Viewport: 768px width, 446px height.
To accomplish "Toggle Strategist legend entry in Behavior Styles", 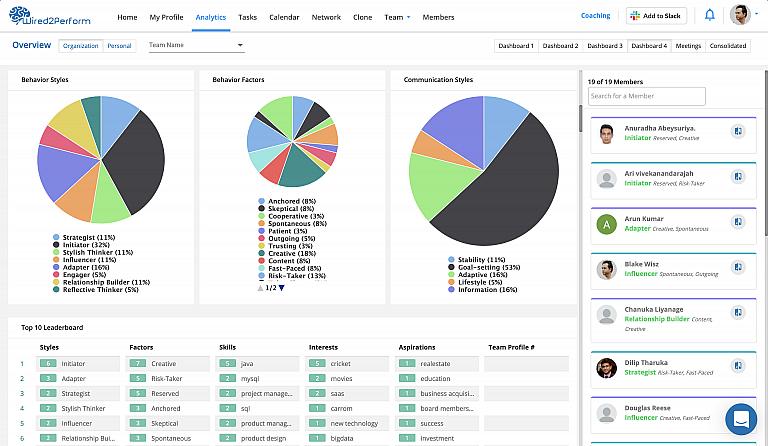I will [84, 237].
